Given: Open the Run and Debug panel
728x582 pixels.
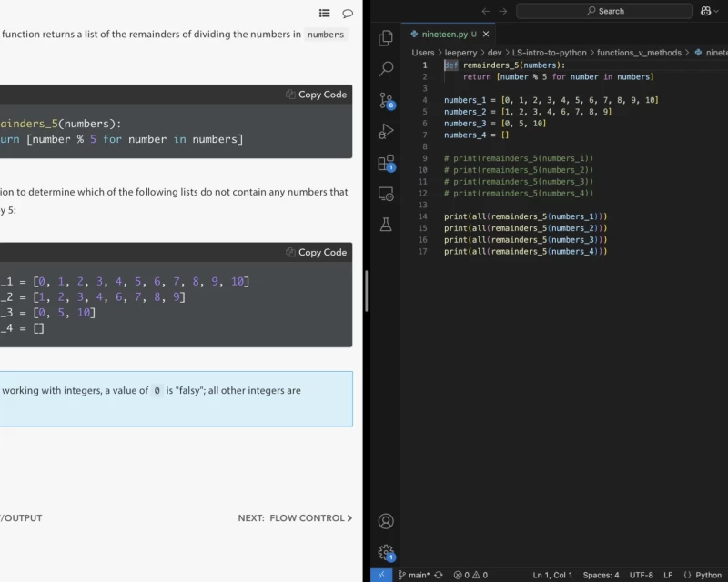Looking at the screenshot, I should pos(386,130).
